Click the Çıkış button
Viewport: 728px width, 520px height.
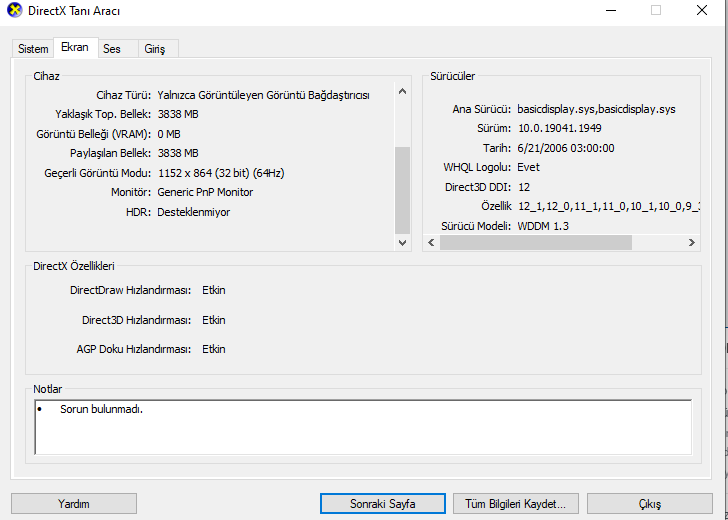pyautogui.click(x=650, y=504)
